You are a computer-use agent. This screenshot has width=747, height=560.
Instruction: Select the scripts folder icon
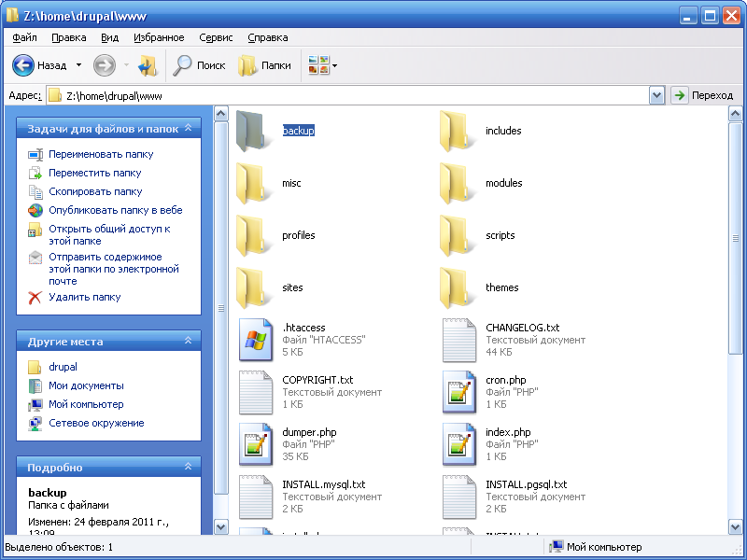[457, 236]
